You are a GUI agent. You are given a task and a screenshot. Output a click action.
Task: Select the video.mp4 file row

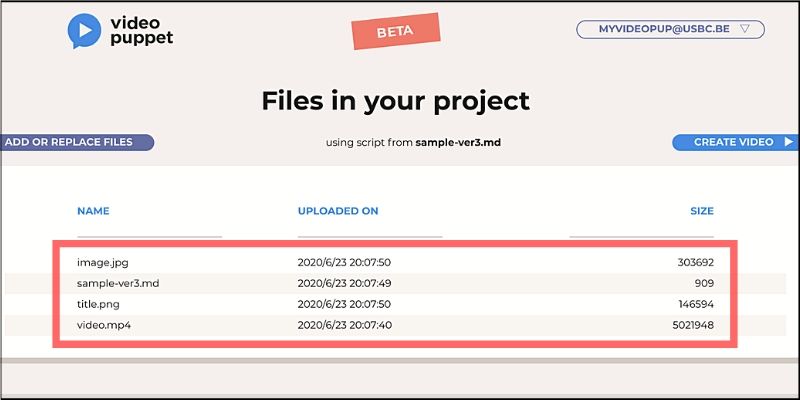click(395, 325)
